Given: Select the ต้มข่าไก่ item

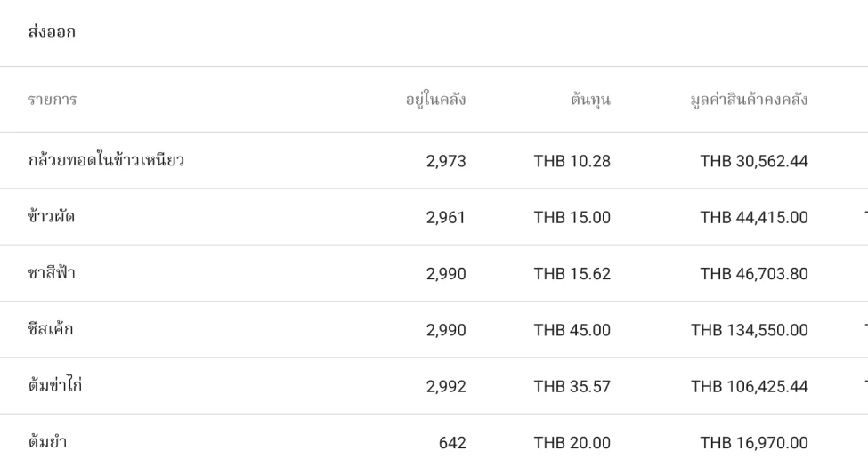Looking at the screenshot, I should 57,386.
